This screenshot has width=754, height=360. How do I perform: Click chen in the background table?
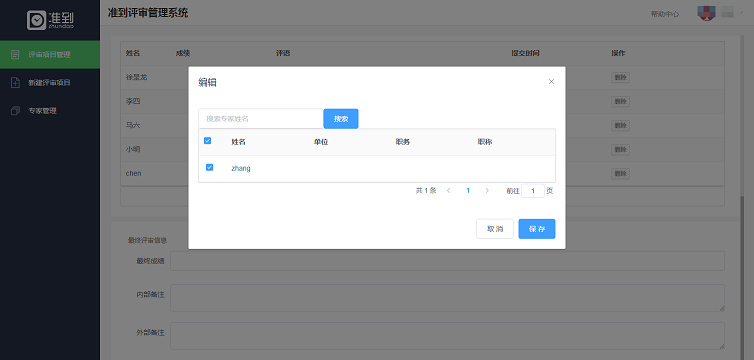click(x=134, y=173)
